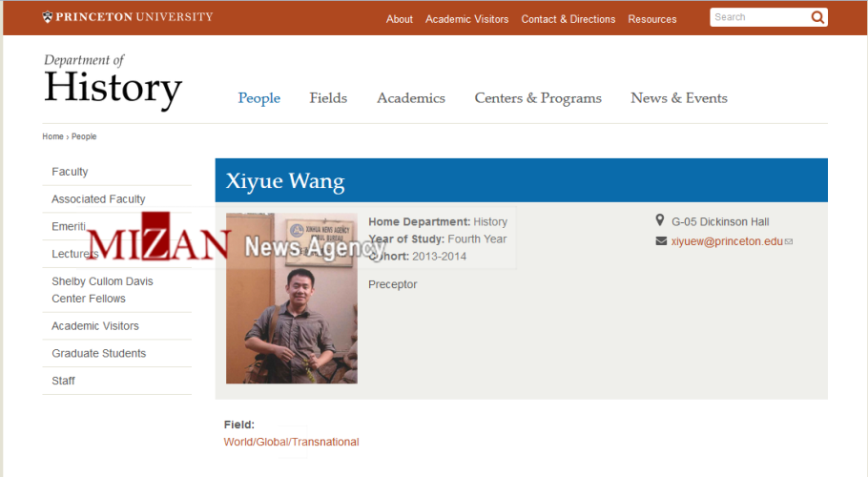
Task: Click the Preceptor text
Action: coord(392,284)
